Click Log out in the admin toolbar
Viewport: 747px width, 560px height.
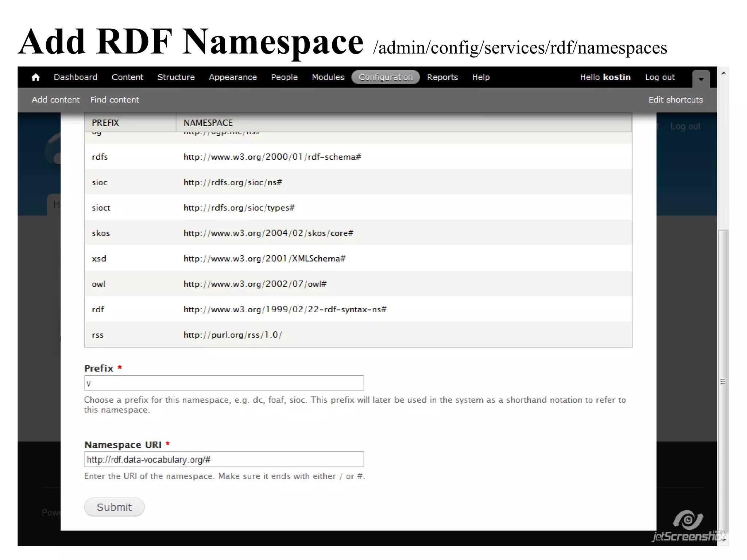tap(660, 77)
